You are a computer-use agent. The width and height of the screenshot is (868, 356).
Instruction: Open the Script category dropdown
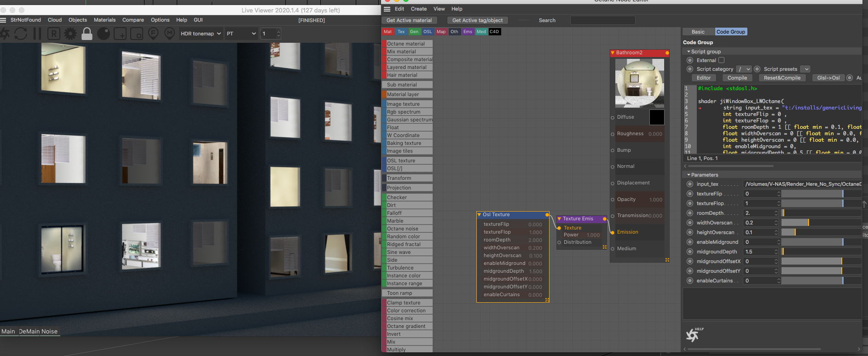click(744, 69)
